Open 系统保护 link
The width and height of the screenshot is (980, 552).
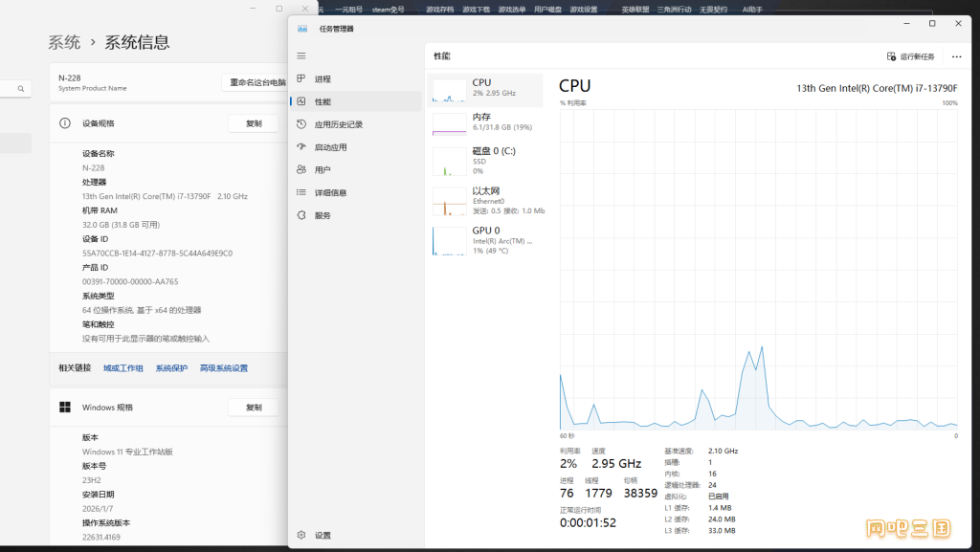point(171,368)
